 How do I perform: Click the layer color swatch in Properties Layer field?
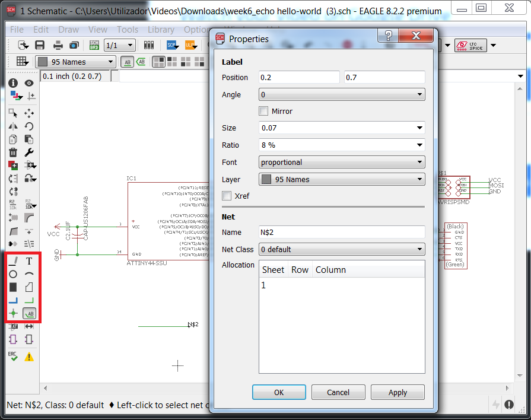point(266,180)
